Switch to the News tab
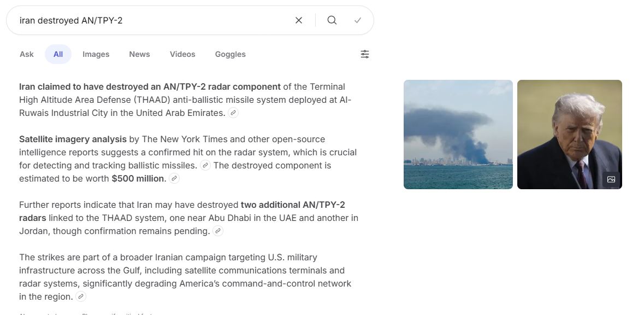This screenshot has width=644, height=315. [x=139, y=54]
